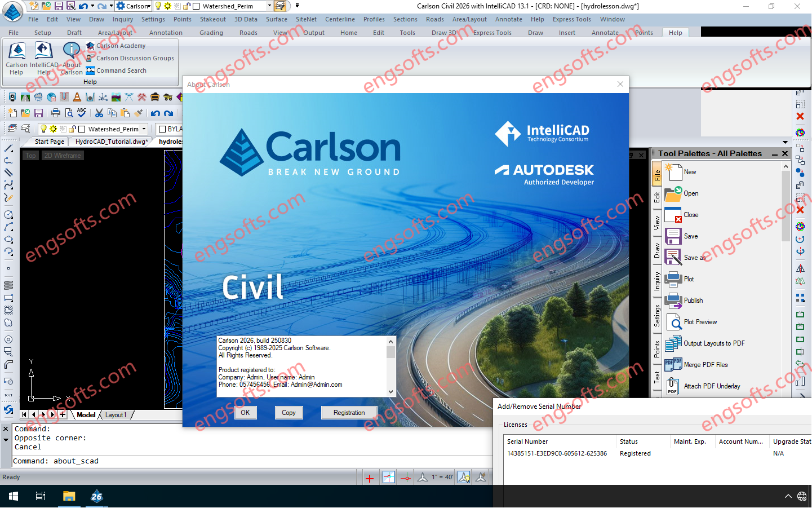
Task: Click Open folder icon in Tool Palettes
Action: pyautogui.click(x=673, y=193)
